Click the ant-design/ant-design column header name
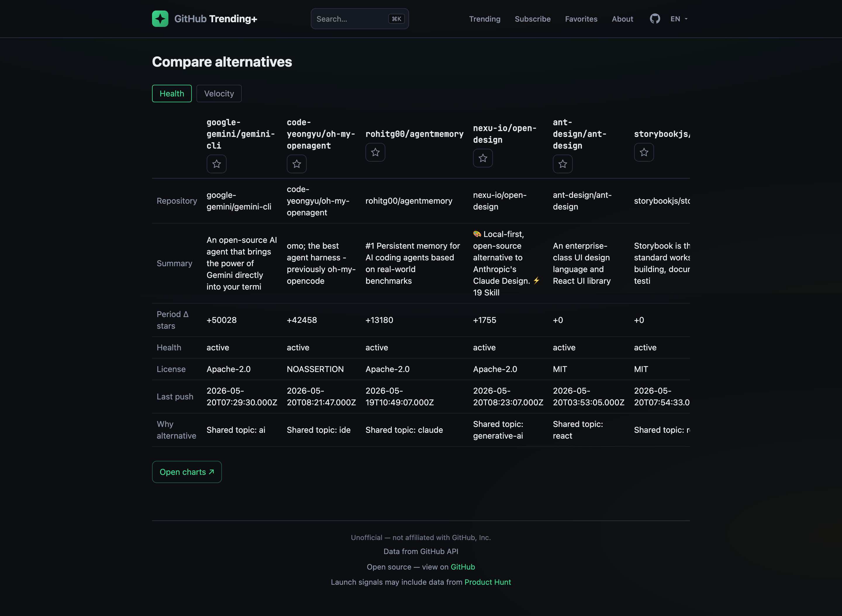This screenshot has height=616, width=842. (x=579, y=134)
